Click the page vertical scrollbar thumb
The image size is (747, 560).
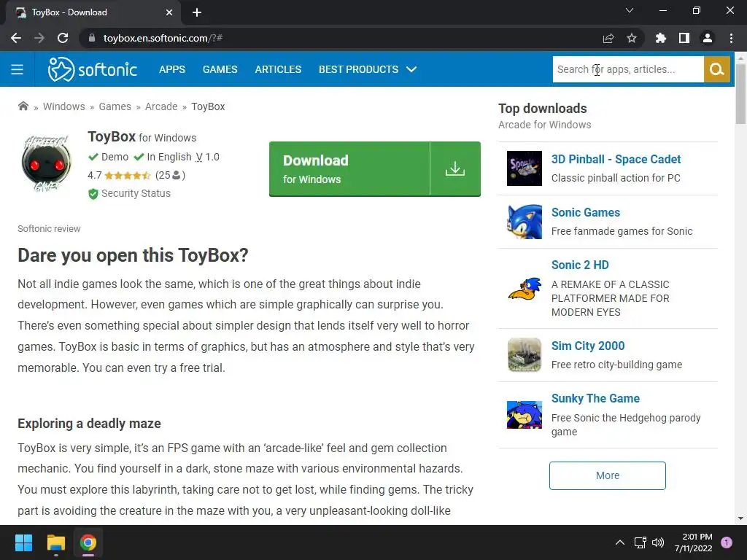tap(740, 93)
